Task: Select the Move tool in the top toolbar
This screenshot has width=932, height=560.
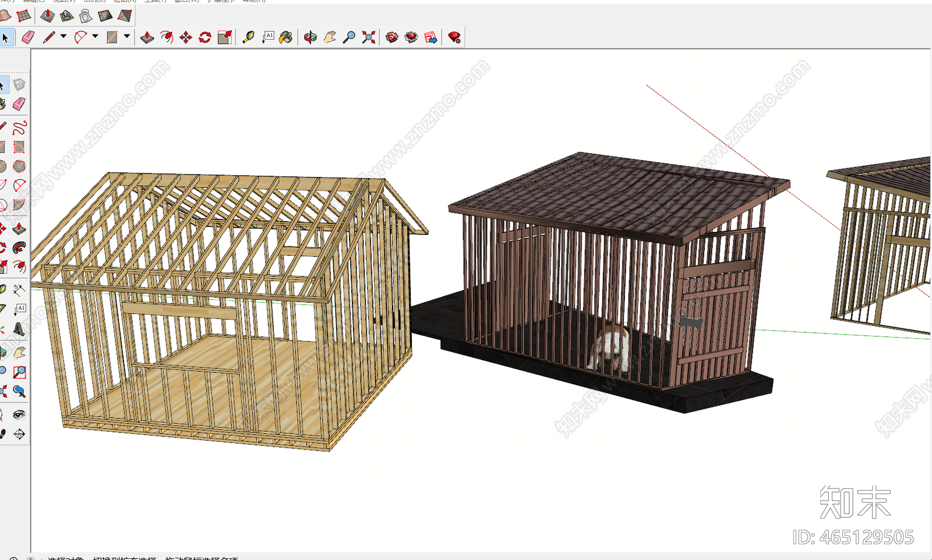Action: [186, 38]
